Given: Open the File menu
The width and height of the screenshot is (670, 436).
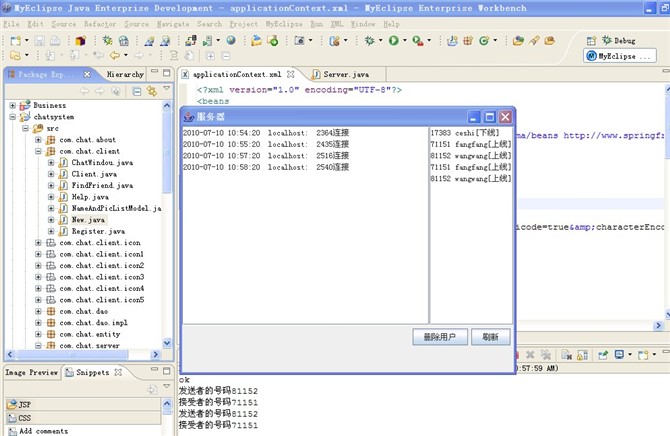Looking at the screenshot, I should (12, 24).
